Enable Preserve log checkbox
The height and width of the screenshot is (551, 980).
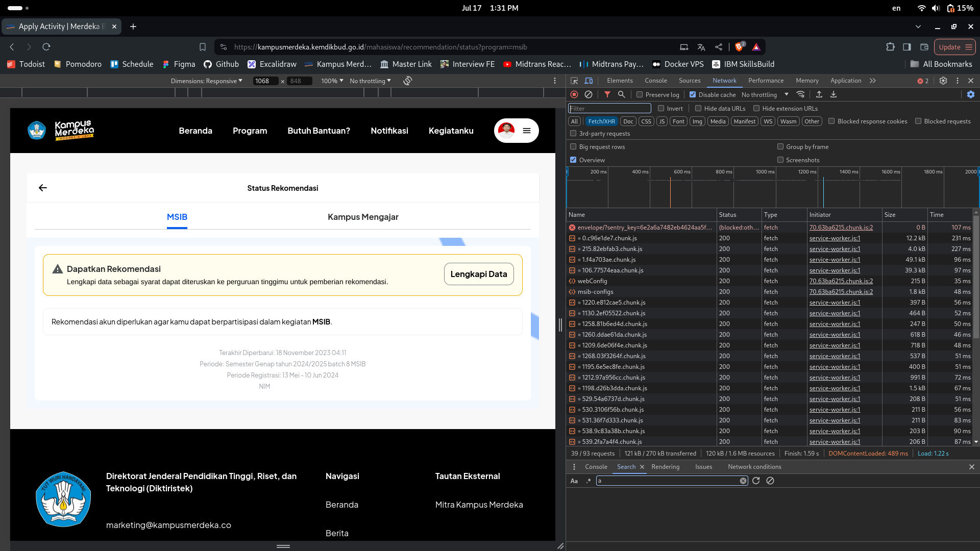(x=640, y=94)
